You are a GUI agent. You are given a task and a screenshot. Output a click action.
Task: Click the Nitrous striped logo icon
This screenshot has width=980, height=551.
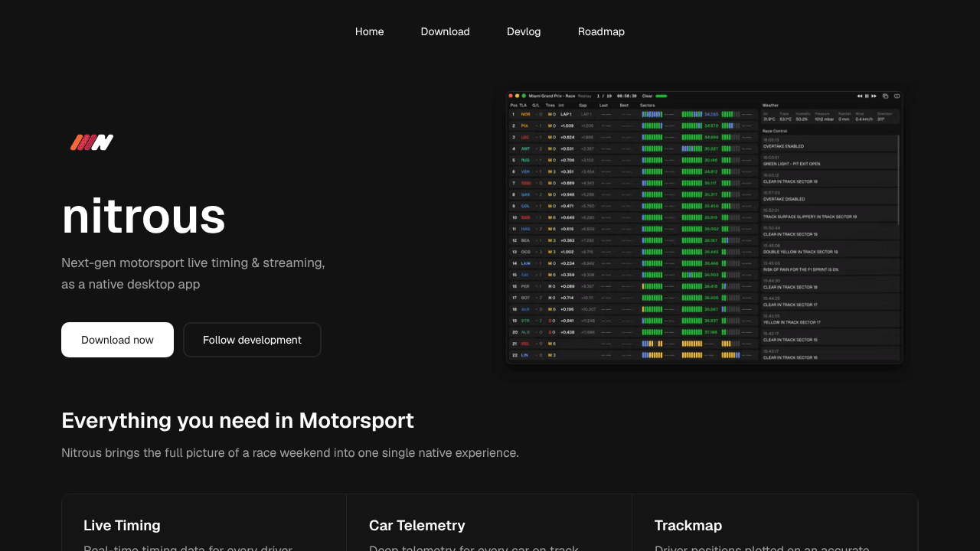(x=92, y=142)
